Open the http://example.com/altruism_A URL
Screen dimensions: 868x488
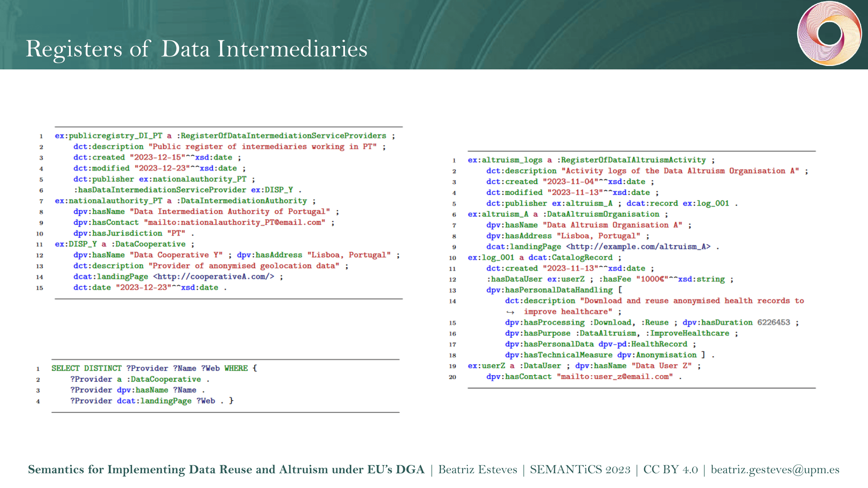coord(638,247)
